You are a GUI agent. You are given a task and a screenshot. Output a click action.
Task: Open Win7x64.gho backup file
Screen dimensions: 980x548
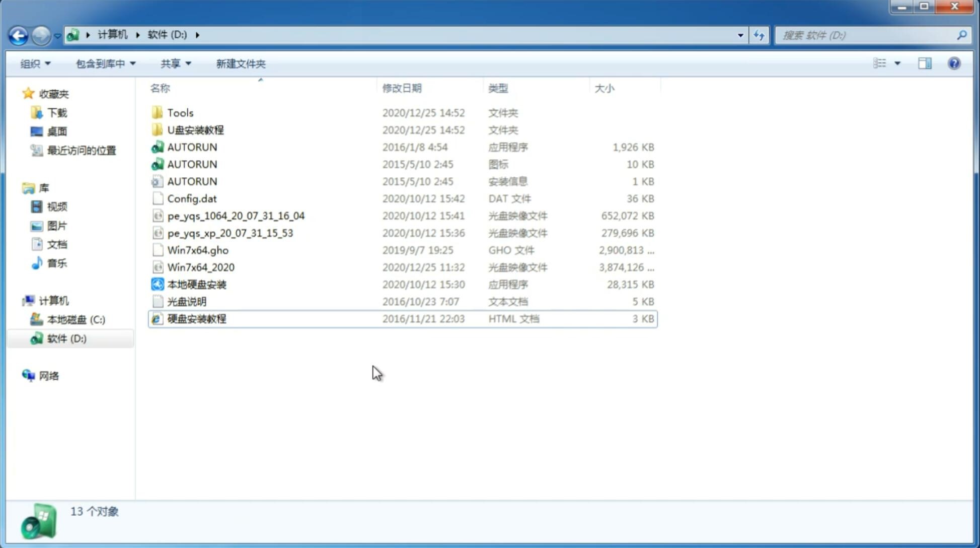pyautogui.click(x=198, y=250)
